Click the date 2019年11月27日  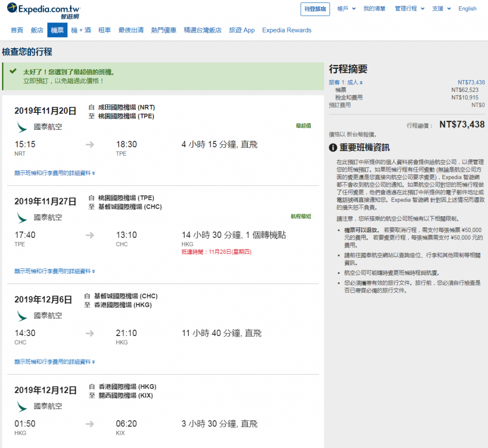coord(45,202)
